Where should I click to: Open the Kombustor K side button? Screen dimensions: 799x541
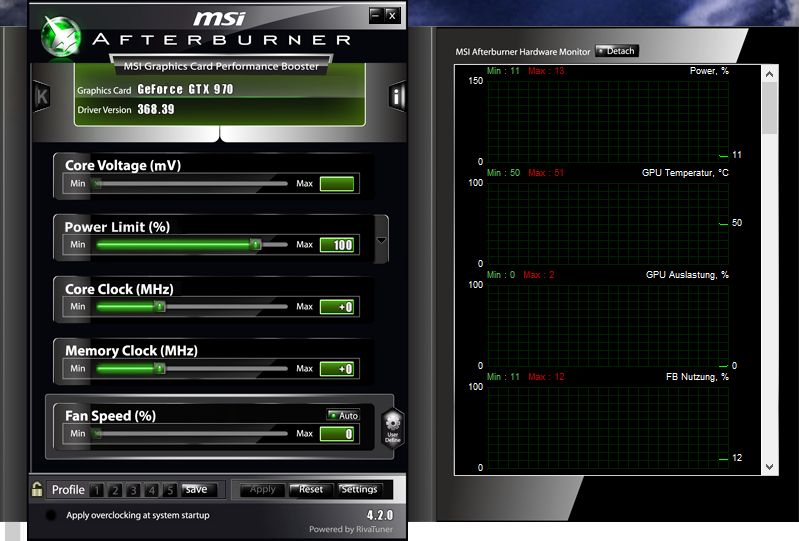tap(41, 96)
